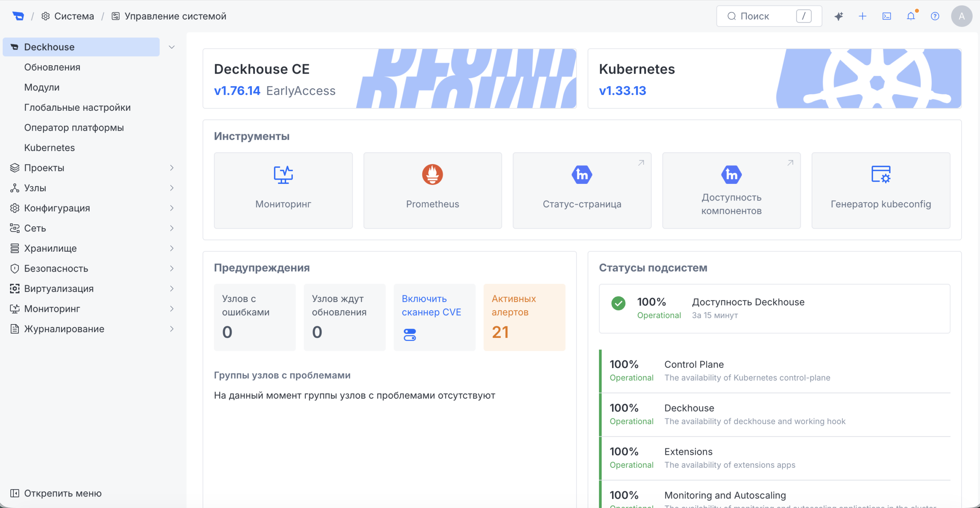Image resolution: width=980 pixels, height=508 pixels.
Task: Open the Статус-страница tool card
Action: coord(582,190)
